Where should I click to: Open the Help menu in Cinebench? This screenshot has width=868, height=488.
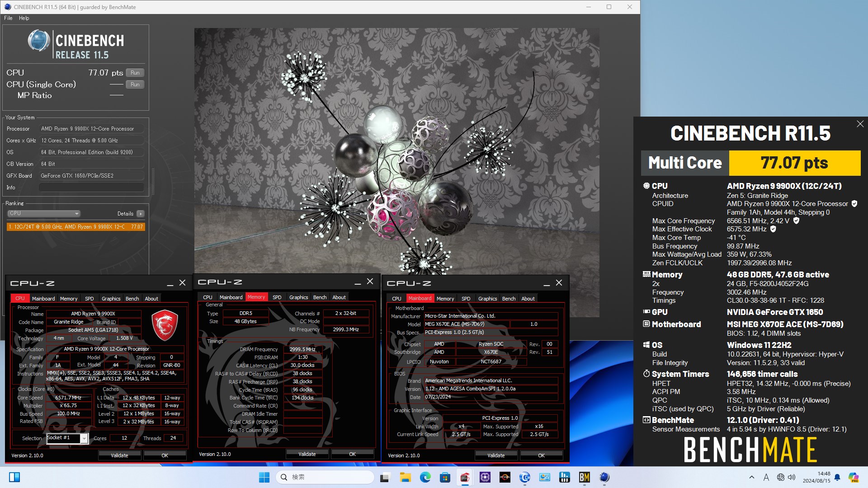click(x=24, y=18)
